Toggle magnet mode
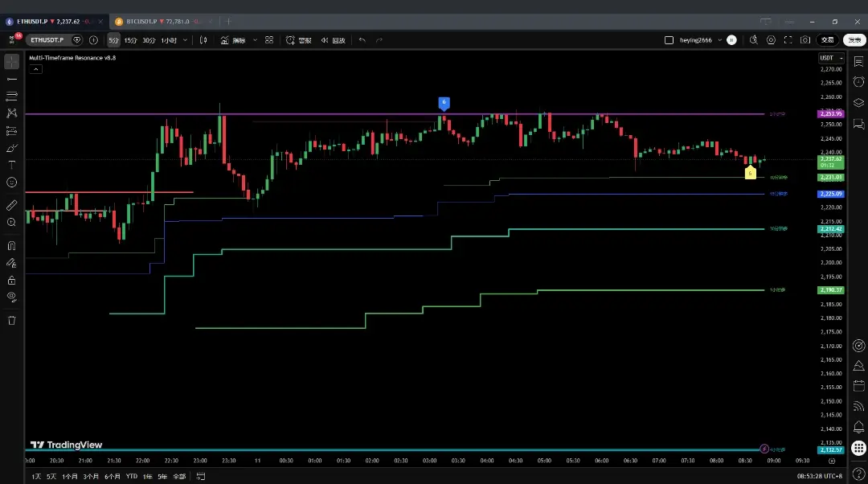The image size is (868, 484). [x=11, y=246]
